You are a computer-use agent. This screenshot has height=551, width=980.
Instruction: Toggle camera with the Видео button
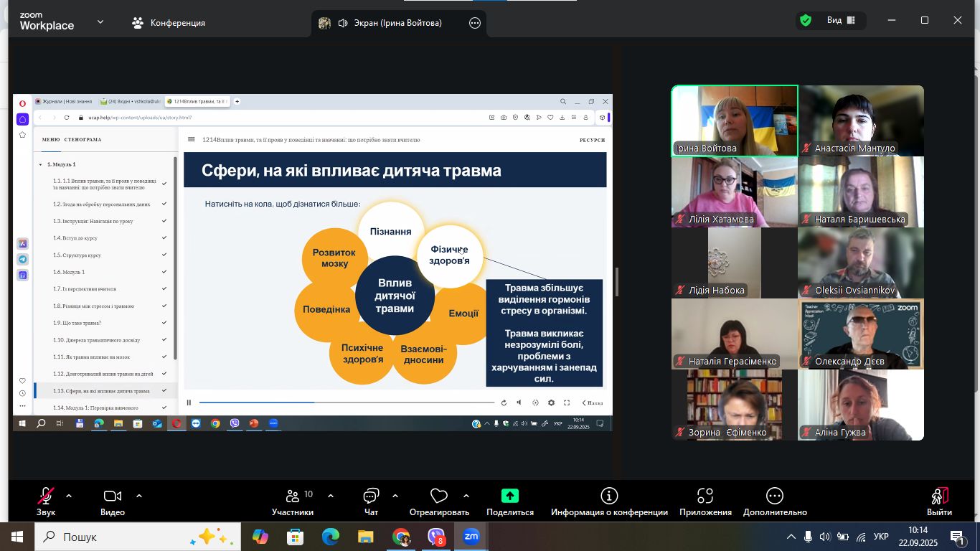click(x=113, y=500)
